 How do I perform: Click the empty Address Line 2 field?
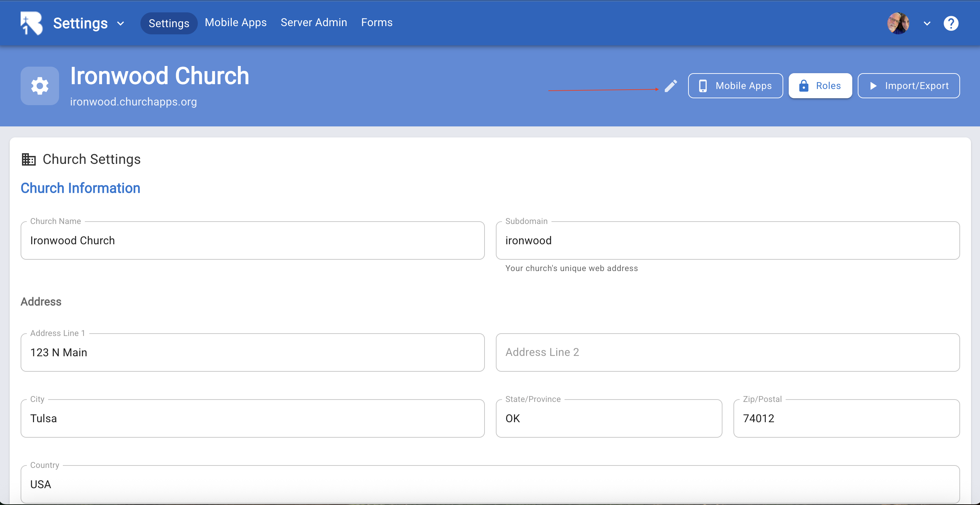point(727,352)
